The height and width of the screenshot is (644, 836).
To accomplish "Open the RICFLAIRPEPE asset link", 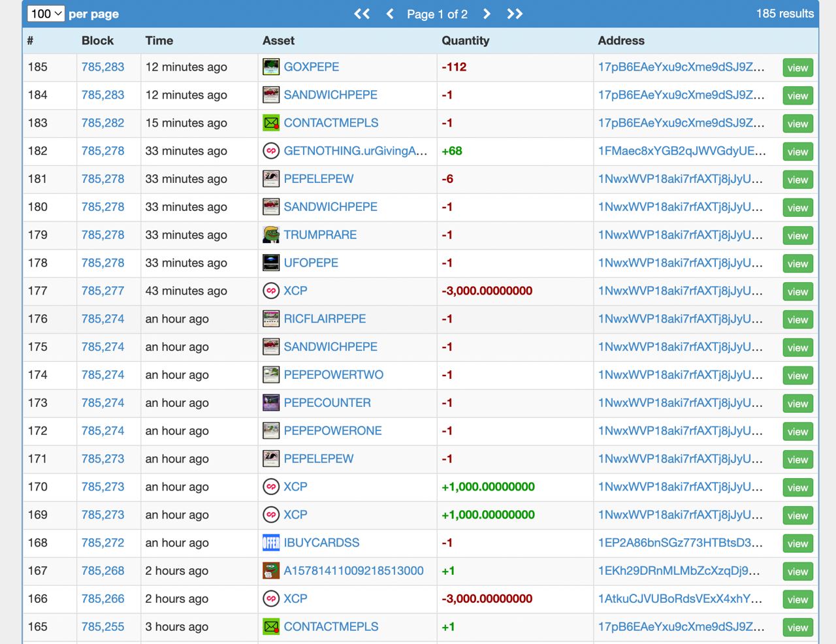I will pyautogui.click(x=325, y=319).
